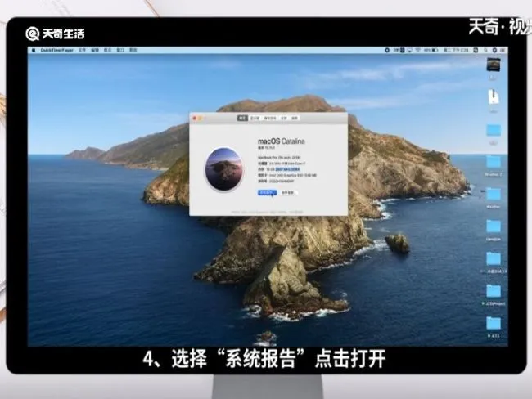Open the 显示 menu in menu bar

pos(107,50)
